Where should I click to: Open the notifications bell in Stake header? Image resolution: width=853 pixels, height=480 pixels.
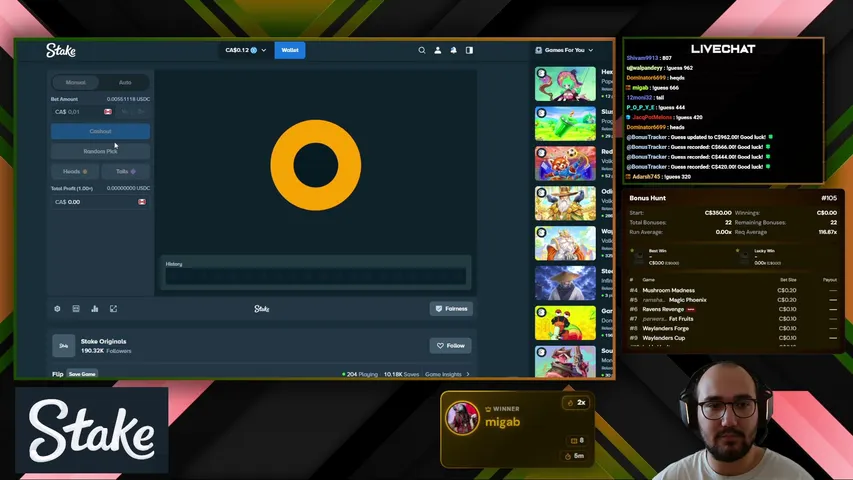coord(453,50)
